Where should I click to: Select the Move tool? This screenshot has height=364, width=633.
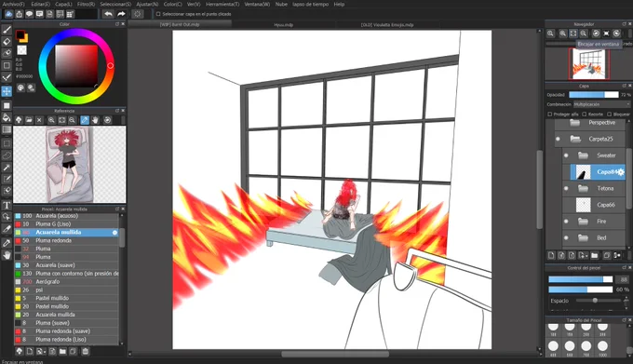tap(7, 91)
